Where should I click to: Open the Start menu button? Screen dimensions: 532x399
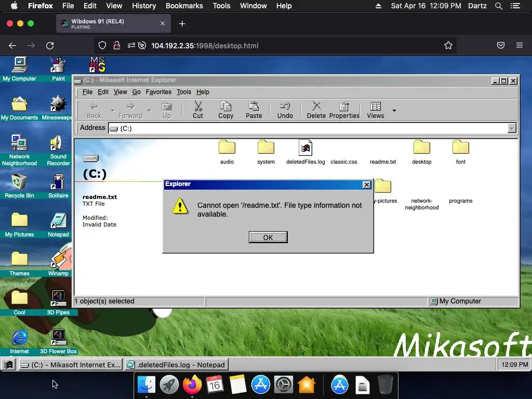click(8, 365)
